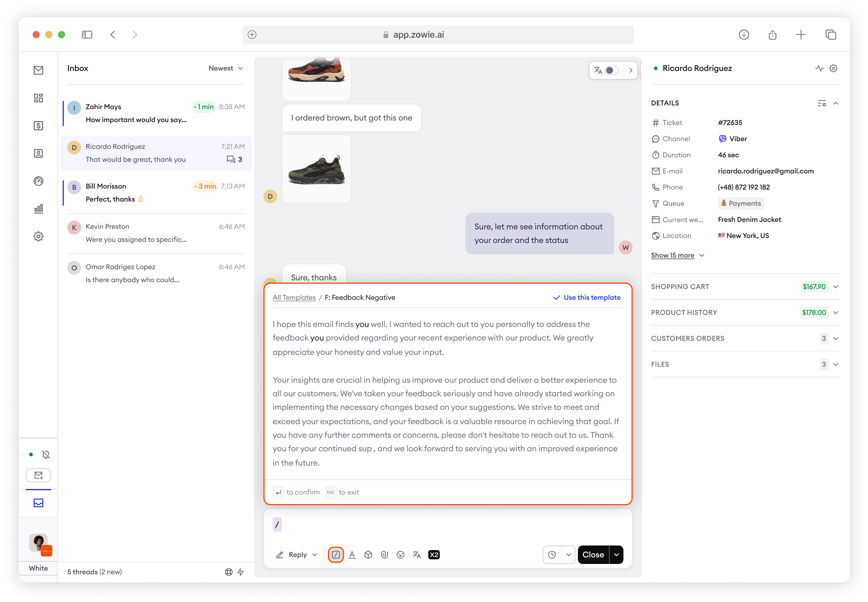The width and height of the screenshot is (868, 602).
Task: Open the emoji picker in composer
Action: [400, 555]
